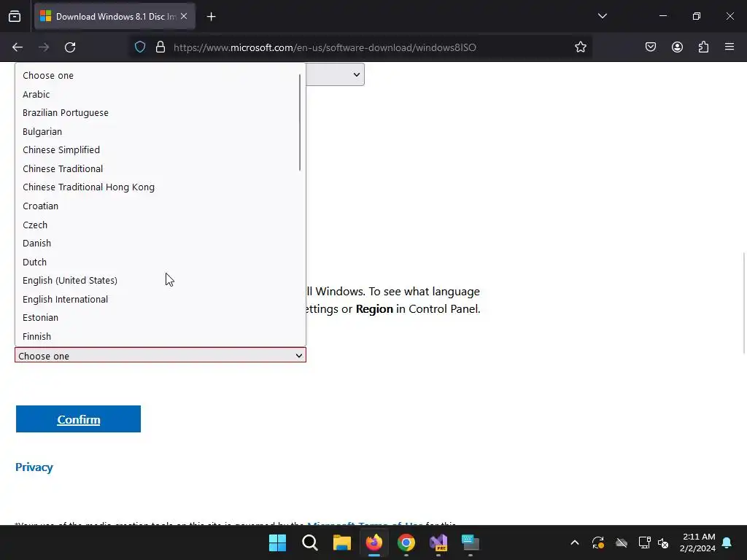Open a new tab with the plus button

pos(211,17)
